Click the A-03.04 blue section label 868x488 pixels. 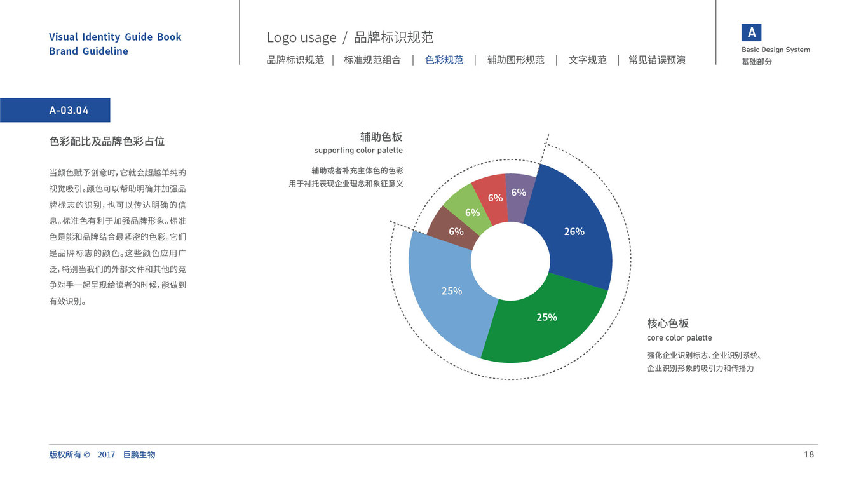pyautogui.click(x=55, y=110)
